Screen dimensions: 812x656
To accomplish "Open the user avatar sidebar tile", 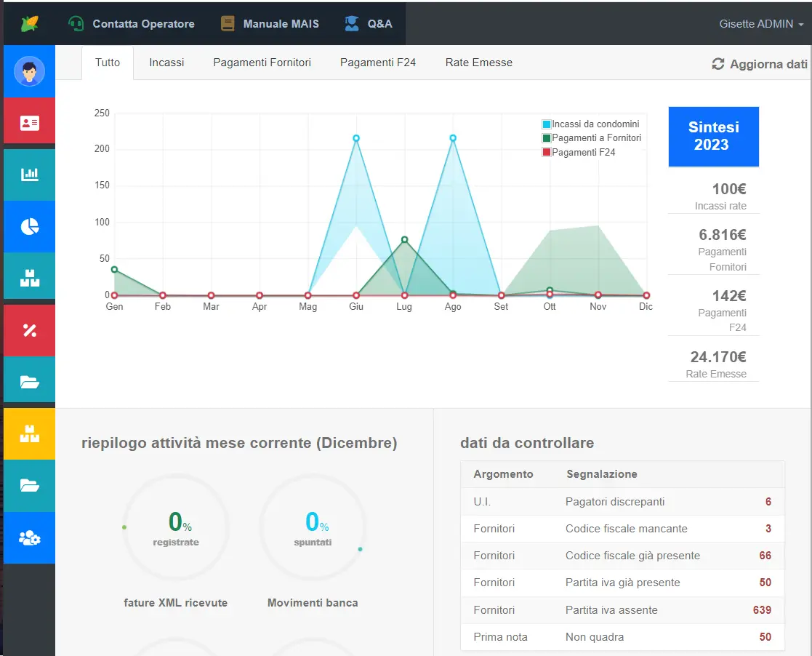I will click(30, 71).
